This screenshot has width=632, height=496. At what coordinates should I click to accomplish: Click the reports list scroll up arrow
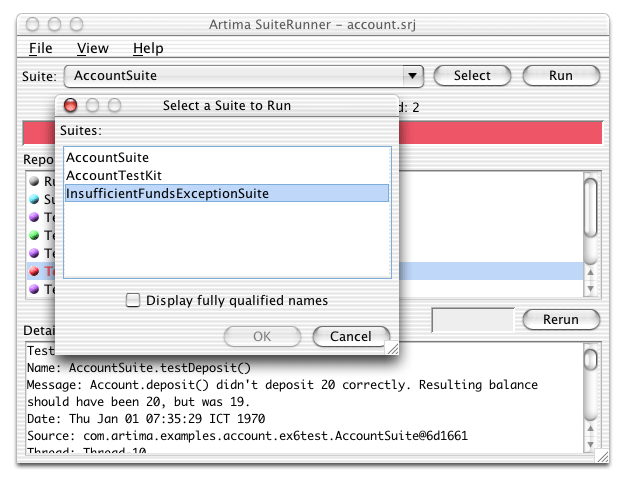590,272
